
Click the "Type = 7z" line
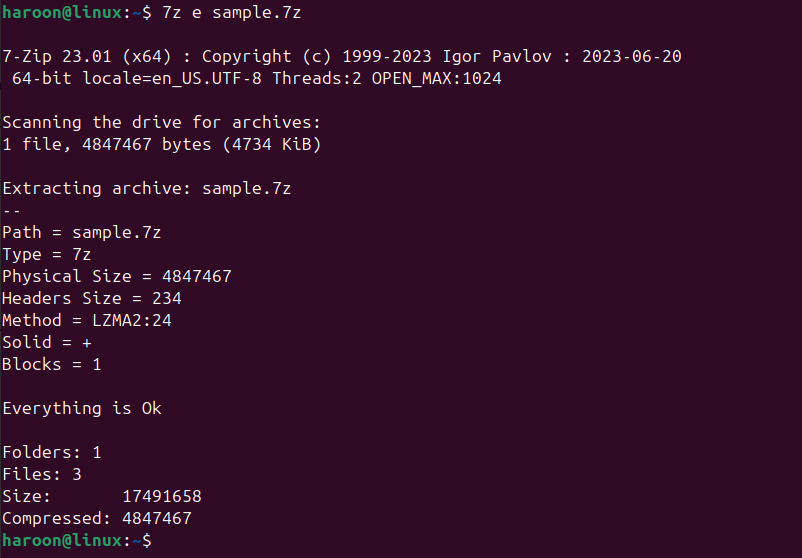[46, 254]
